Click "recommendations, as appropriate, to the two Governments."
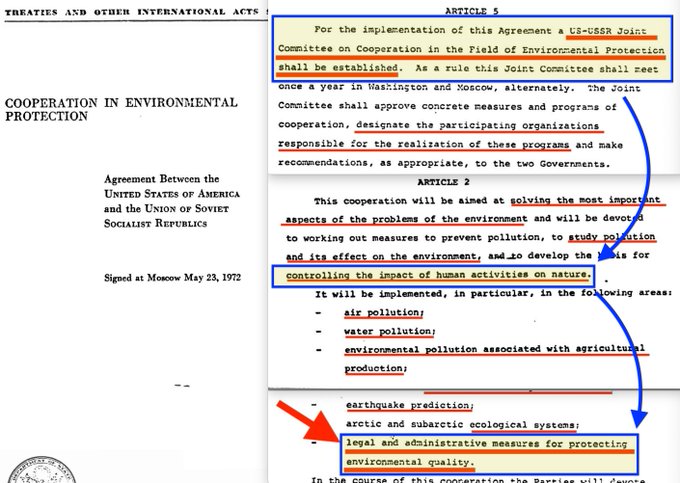This screenshot has width=680, height=483. point(444,163)
